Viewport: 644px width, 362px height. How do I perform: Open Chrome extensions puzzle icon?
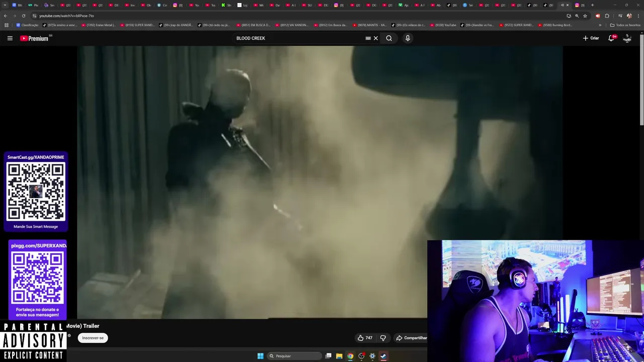(x=607, y=16)
